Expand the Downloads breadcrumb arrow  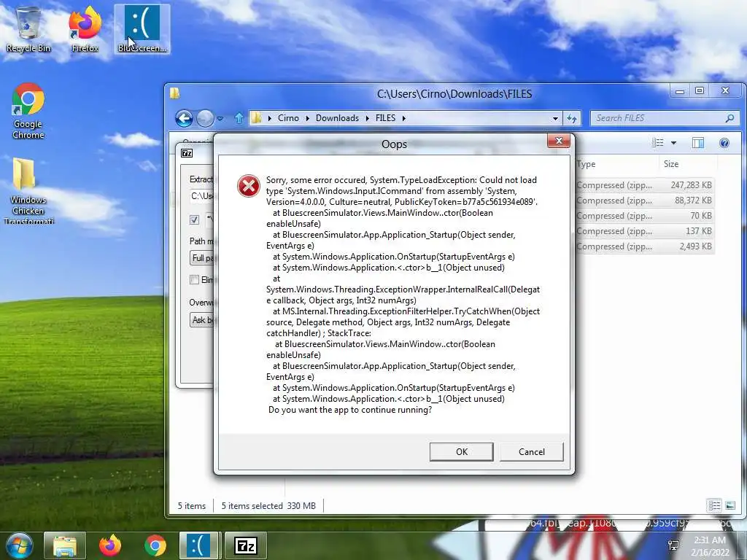[368, 118]
